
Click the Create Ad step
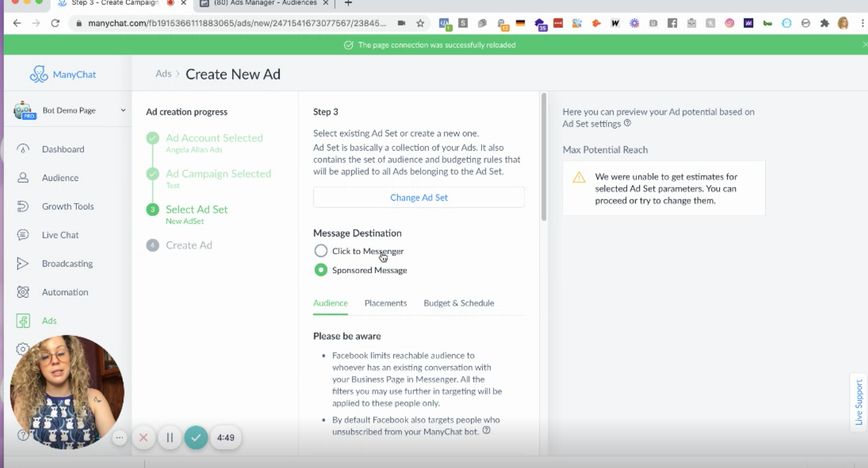click(189, 246)
